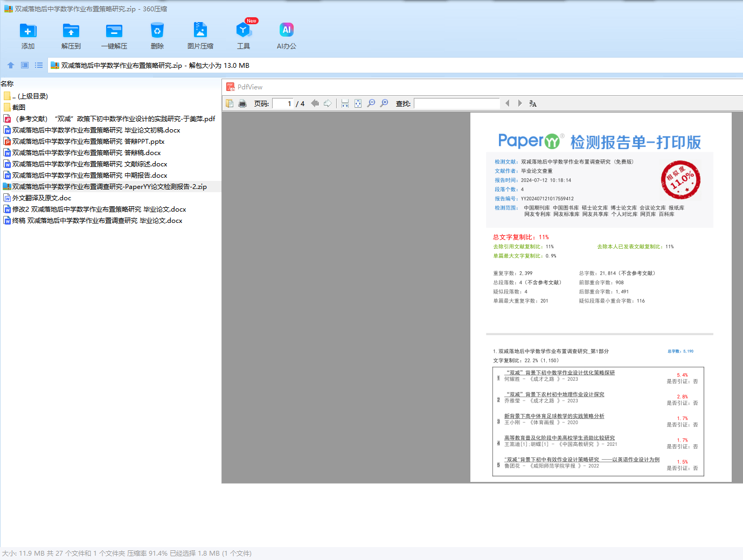Viewport: 743px width, 560px height.
Task: Select the 中期报告.docx file
Action: coord(86,176)
